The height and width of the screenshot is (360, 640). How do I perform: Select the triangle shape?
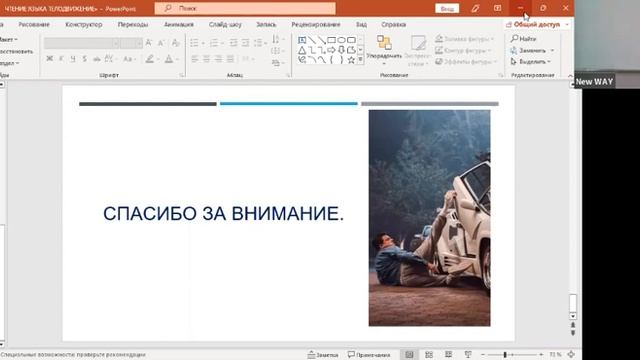(x=302, y=50)
